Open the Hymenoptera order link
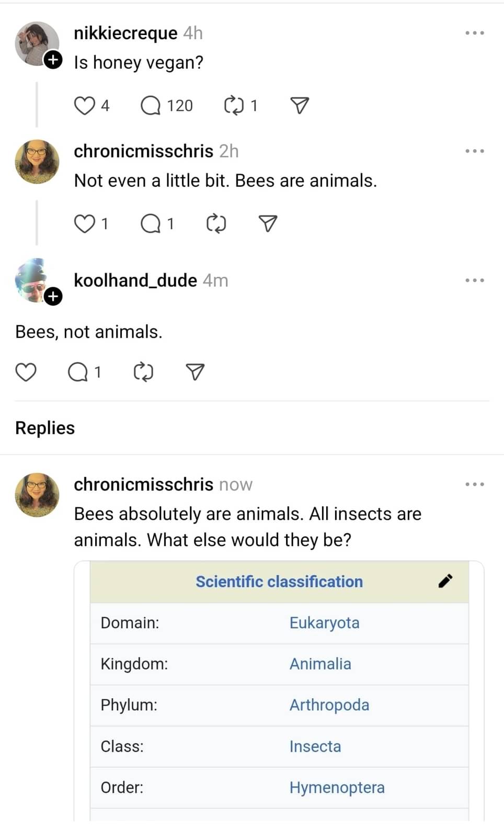Screen dimensions: 504x829 click(x=337, y=787)
